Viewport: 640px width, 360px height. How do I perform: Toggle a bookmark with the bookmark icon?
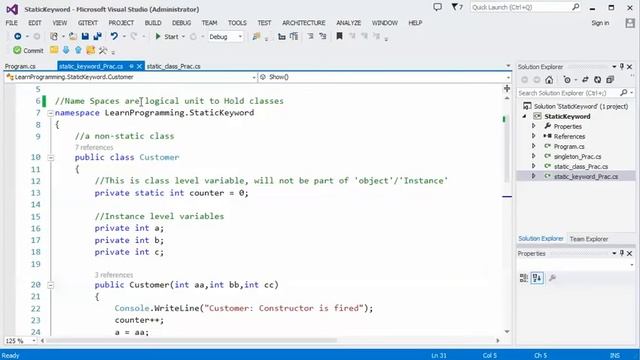339,37
